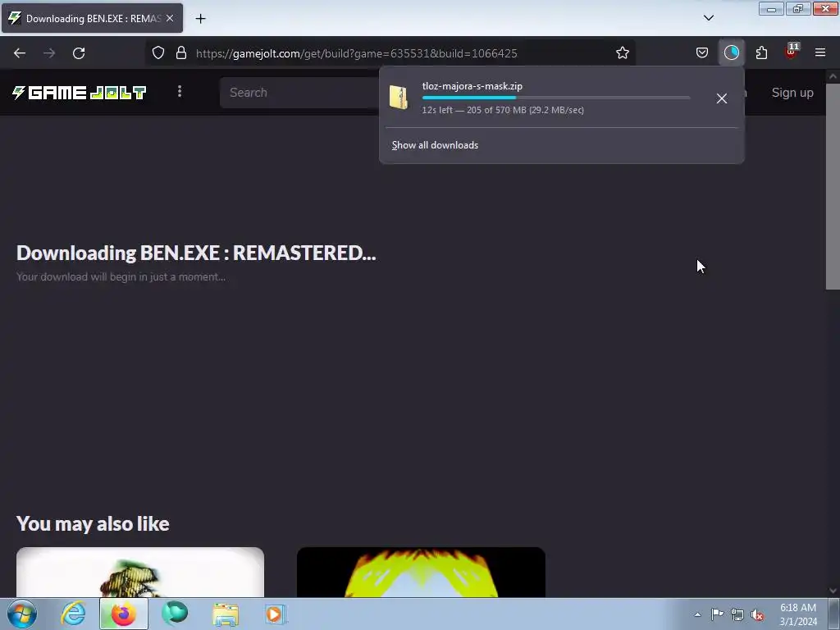The image size is (840, 630).
Task: Go back to the previous page
Action: point(20,53)
